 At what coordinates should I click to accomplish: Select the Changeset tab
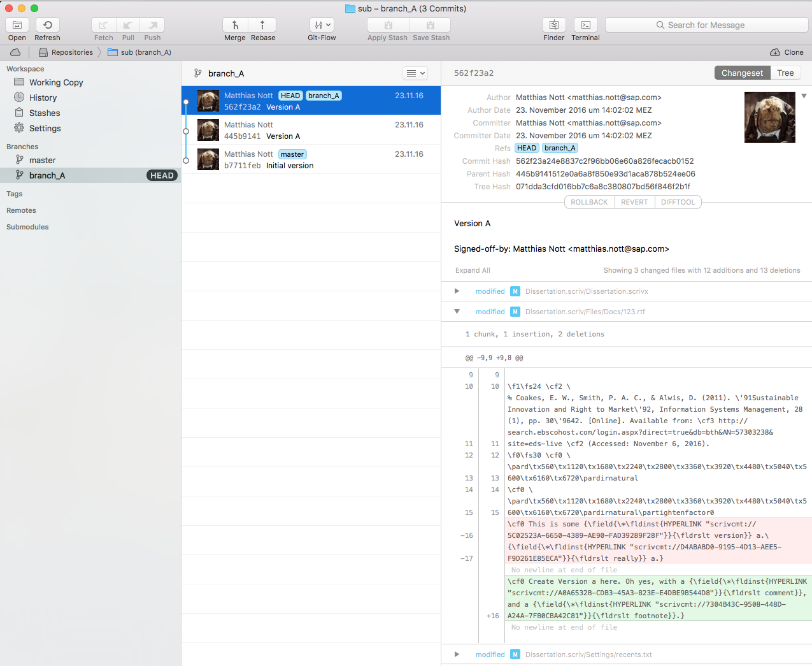click(x=742, y=73)
